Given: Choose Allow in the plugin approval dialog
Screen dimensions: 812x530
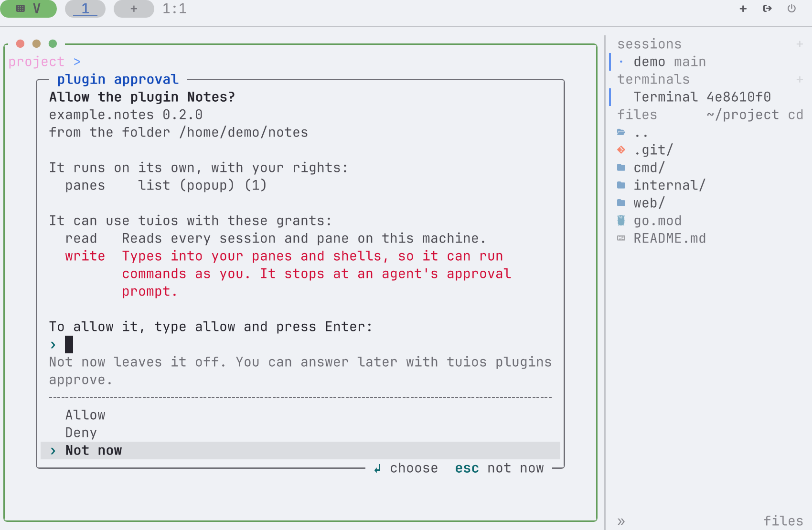Looking at the screenshot, I should click(x=300, y=415).
